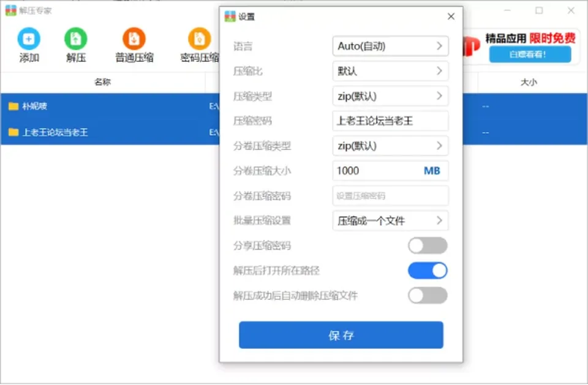Select the 朴妮唛 folder name
588x385 pixels.
(35, 106)
